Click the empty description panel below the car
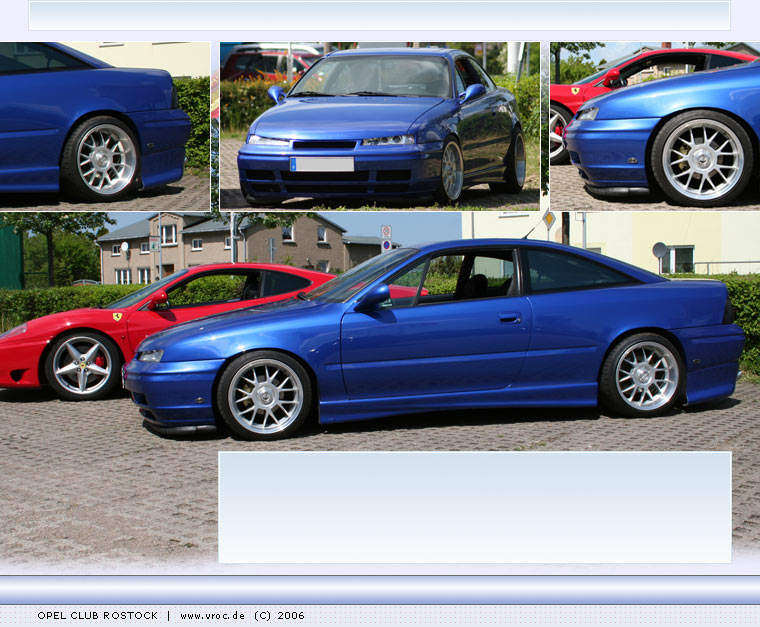Viewport: 760px width, 627px height. point(475,507)
